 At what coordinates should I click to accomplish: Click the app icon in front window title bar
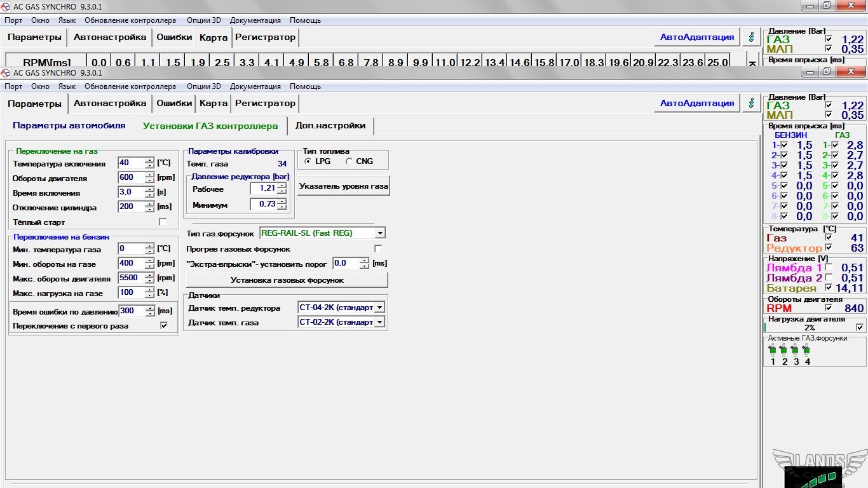click(x=6, y=72)
